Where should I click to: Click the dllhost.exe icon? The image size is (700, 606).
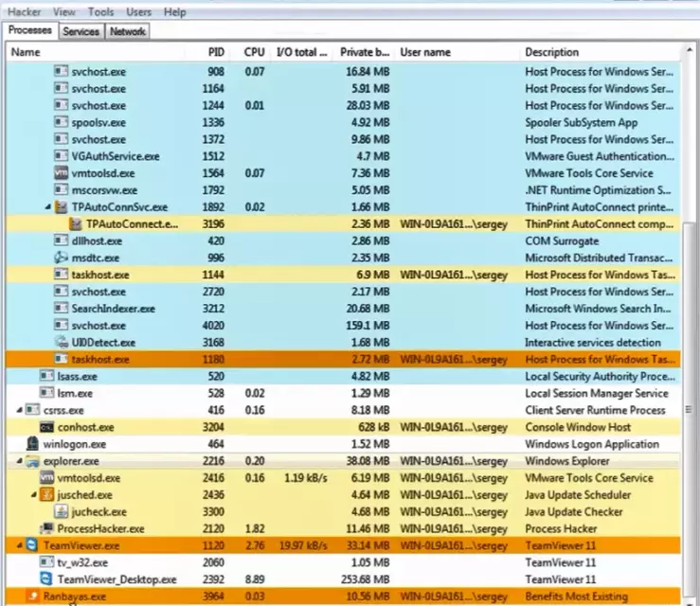[x=62, y=241]
